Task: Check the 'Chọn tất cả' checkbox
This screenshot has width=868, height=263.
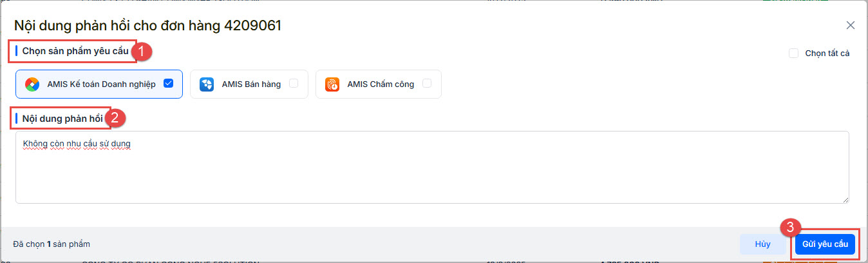Action: pos(794,53)
